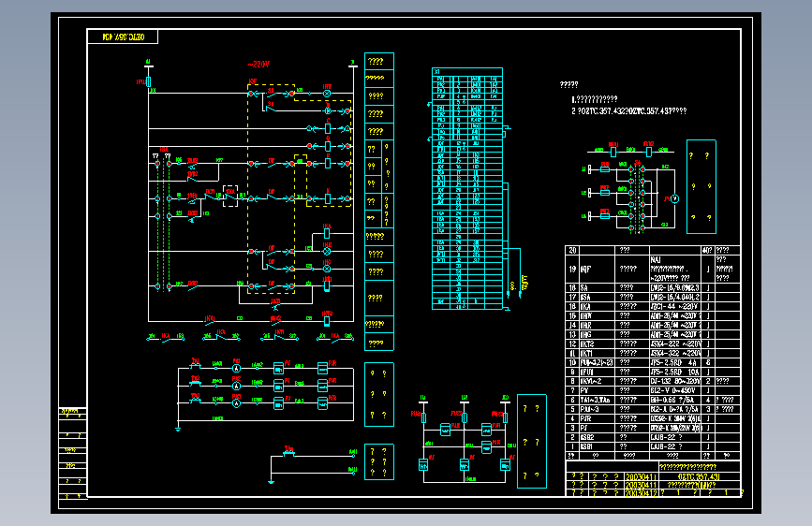Select the PJR designator in parts list
Viewport: 812px width, 526px height.
(x=585, y=418)
